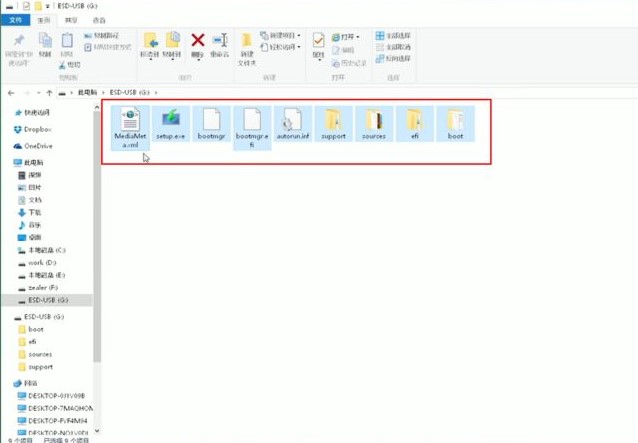Click the MediaMeta.xml file icon

[130, 126]
